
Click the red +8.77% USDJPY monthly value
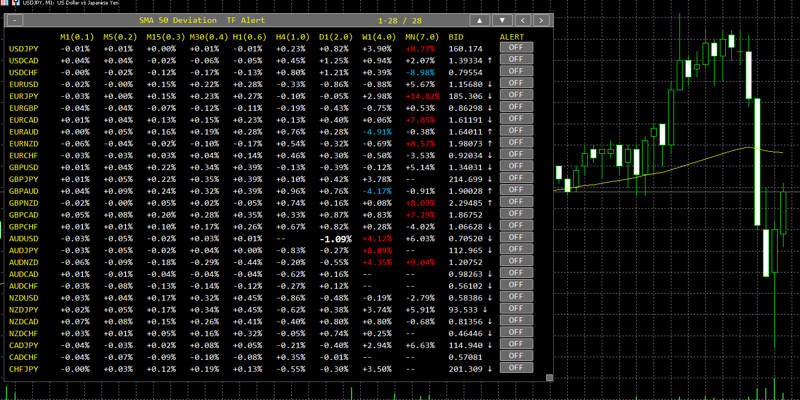[420, 49]
